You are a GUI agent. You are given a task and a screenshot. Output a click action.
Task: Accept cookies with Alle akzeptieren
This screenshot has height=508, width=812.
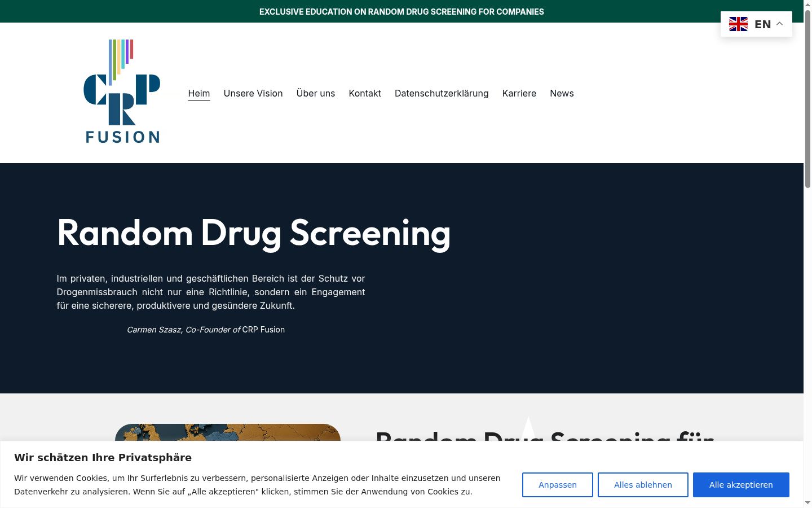[x=741, y=485]
